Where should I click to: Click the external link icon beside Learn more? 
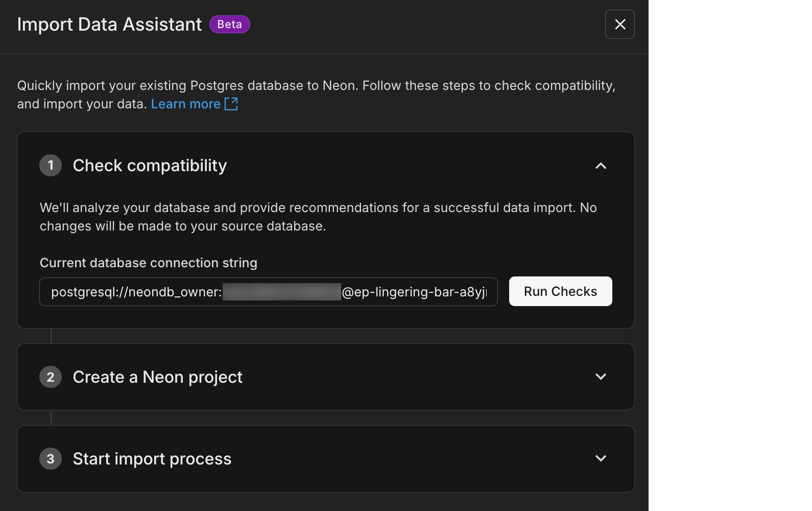(231, 104)
